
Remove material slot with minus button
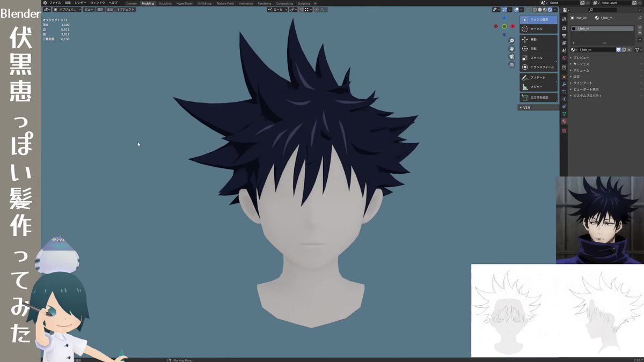(x=640, y=33)
